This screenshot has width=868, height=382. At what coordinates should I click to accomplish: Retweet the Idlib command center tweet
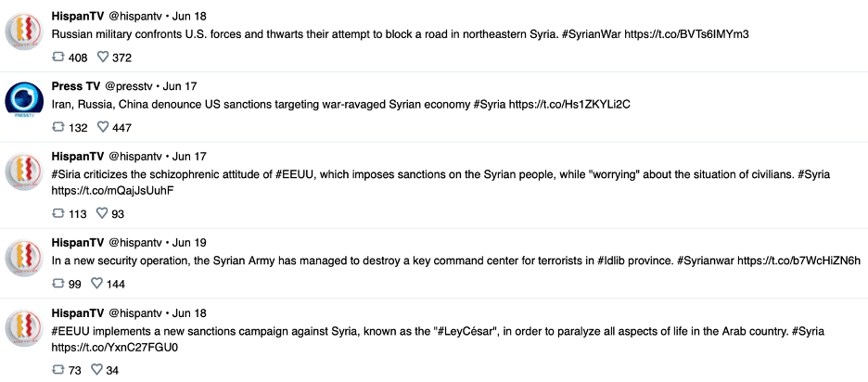(57, 283)
